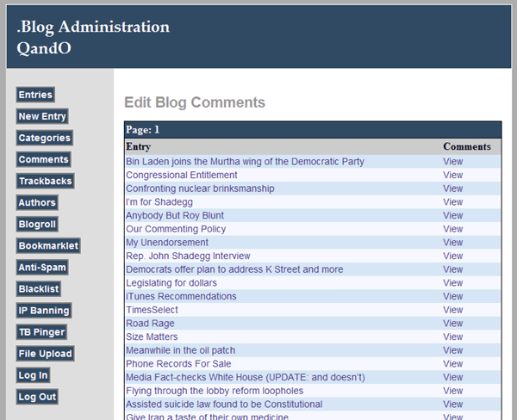View comments for TimesSelect
Image resolution: width=517 pixels, height=420 pixels.
[453, 311]
